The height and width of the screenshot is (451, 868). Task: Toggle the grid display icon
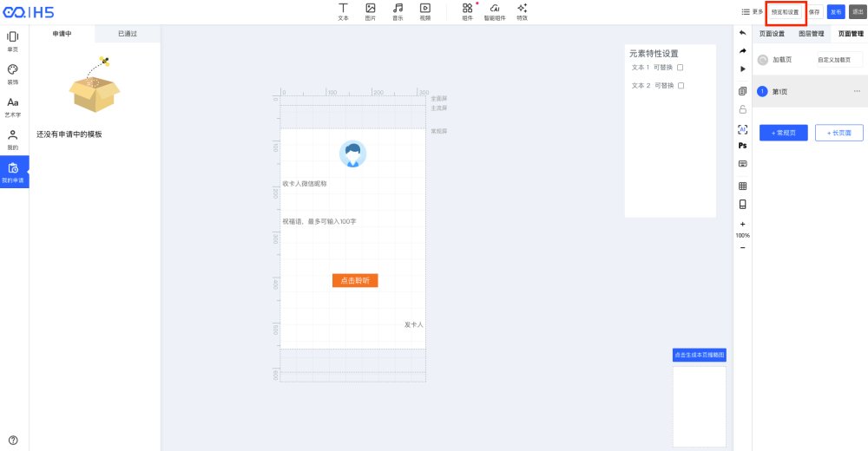click(x=742, y=186)
